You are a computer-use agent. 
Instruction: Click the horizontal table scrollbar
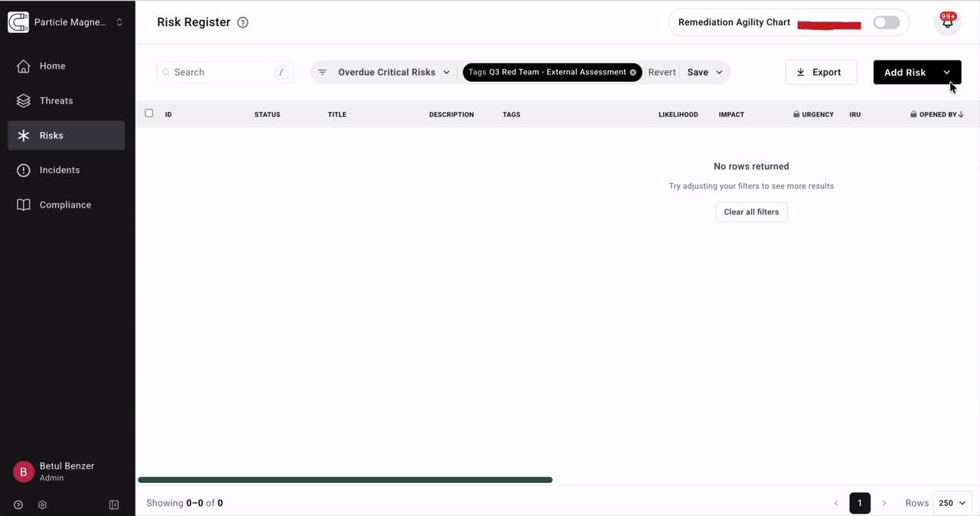[345, 480]
